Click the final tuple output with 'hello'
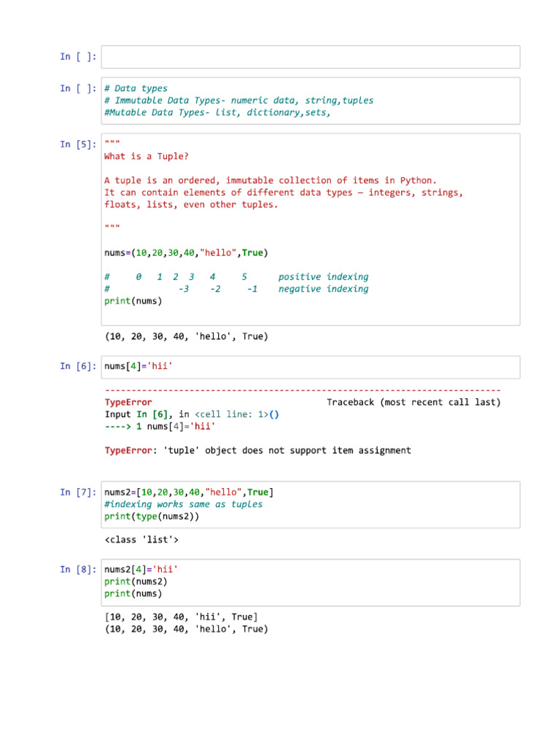Viewport: 560px width, 747px height. coord(186,629)
